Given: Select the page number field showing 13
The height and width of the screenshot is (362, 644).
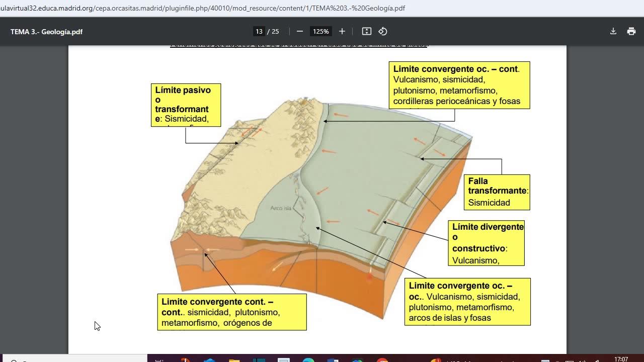Looking at the screenshot, I should 259,31.
